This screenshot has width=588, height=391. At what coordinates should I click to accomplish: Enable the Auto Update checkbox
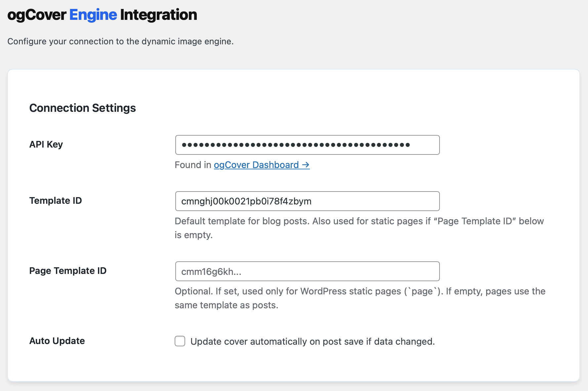point(180,341)
